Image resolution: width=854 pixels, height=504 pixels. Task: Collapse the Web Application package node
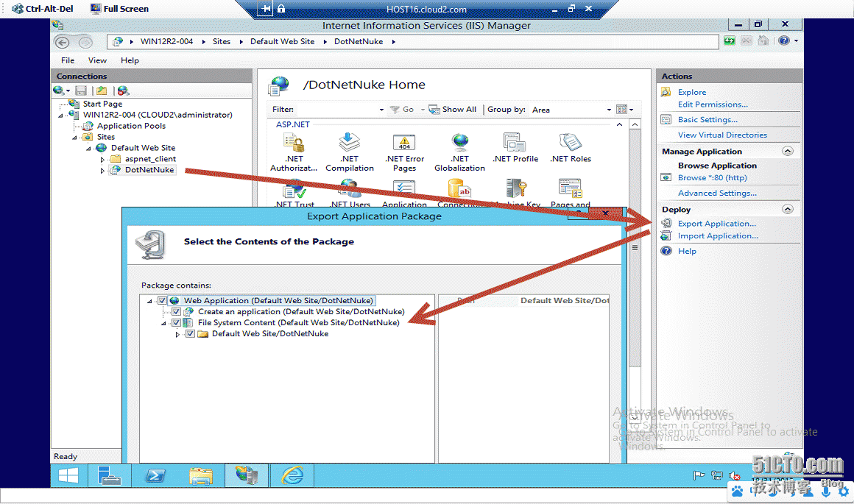click(149, 301)
